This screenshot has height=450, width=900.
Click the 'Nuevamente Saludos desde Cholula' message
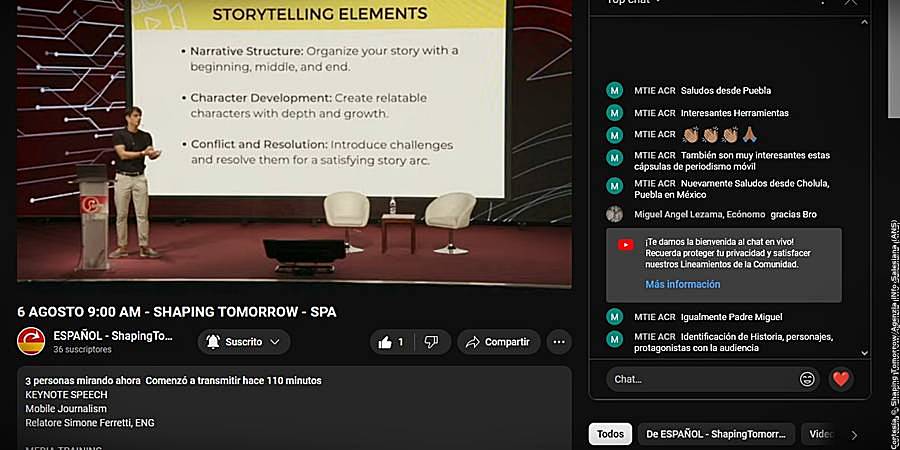tap(732, 189)
